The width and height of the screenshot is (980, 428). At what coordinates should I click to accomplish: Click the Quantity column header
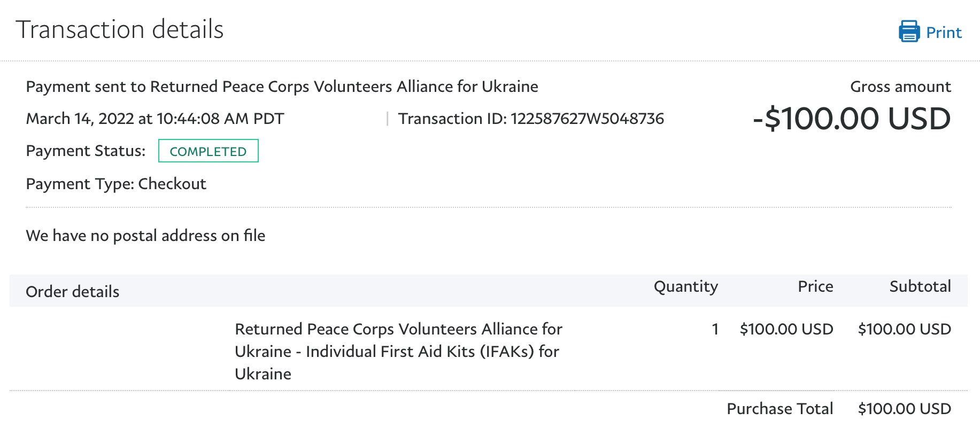686,287
